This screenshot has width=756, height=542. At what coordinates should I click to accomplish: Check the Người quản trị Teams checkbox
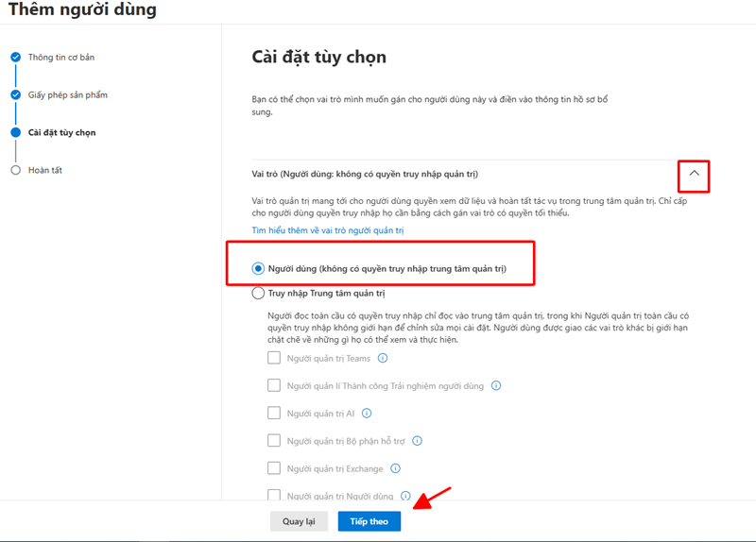point(274,359)
